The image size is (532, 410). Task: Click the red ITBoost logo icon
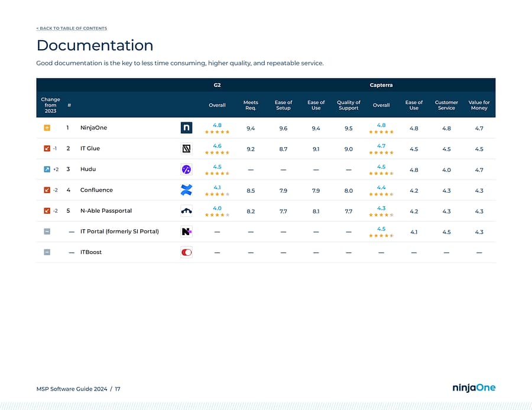tap(186, 252)
